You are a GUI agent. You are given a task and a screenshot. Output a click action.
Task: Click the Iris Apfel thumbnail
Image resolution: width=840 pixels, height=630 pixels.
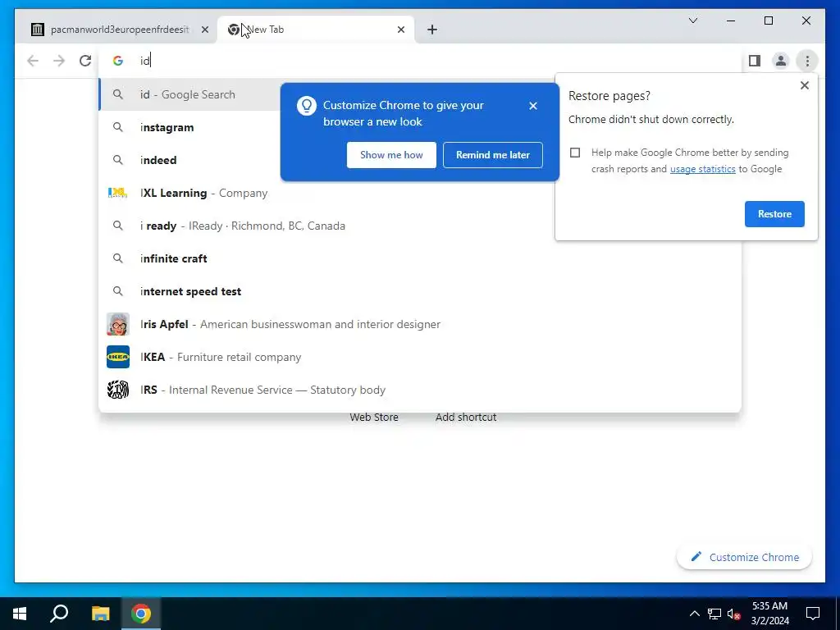[x=118, y=324]
